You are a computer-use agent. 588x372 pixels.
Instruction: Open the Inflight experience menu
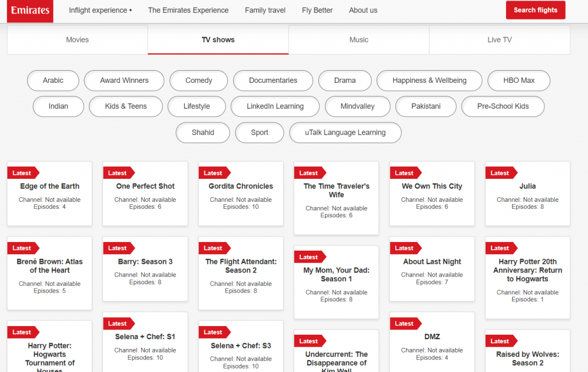[x=100, y=10]
